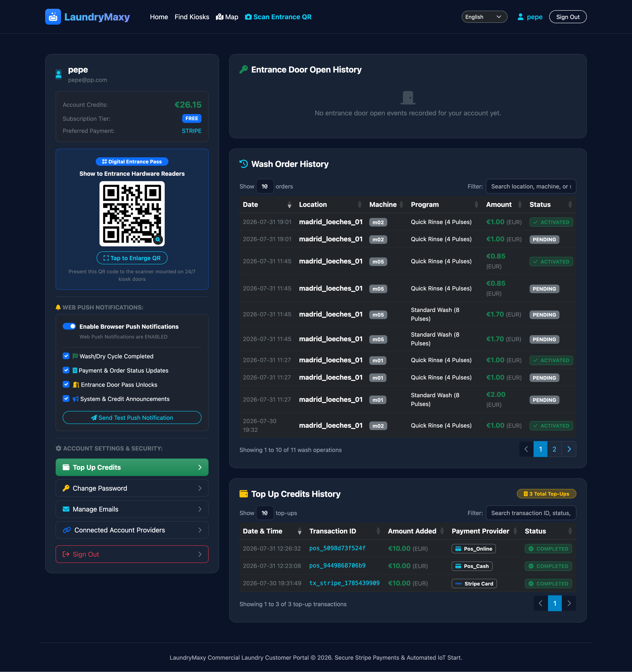Sort top-ups by Date & Time column
632x672 pixels.
[273, 531]
